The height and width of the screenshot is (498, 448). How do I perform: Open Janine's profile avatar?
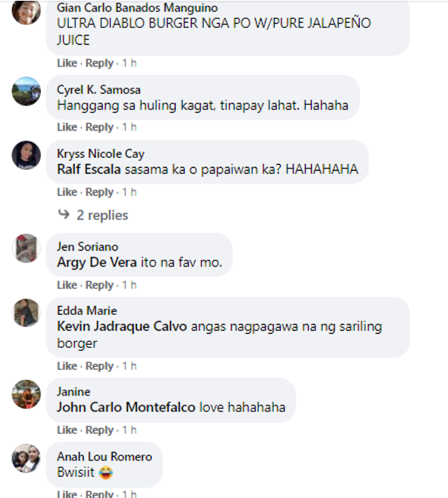(x=26, y=394)
